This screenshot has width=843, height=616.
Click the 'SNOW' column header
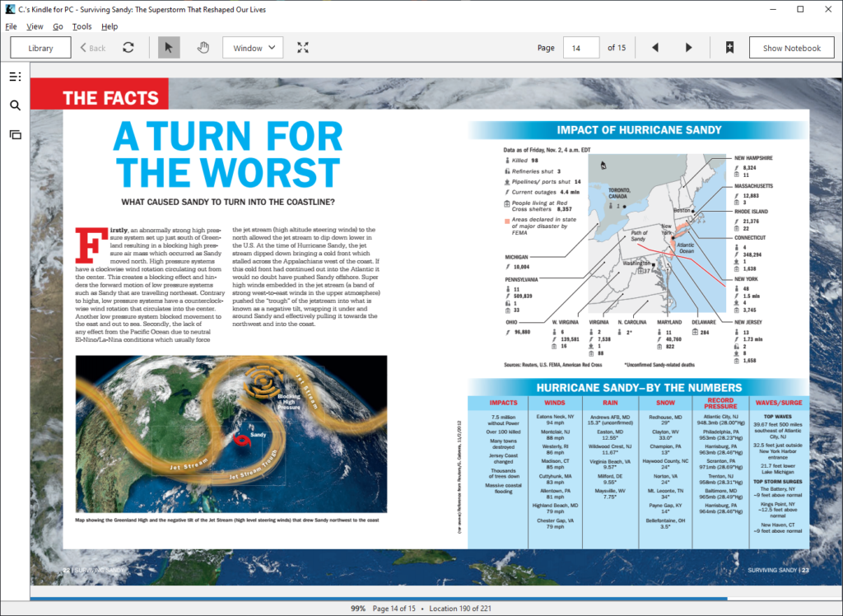(665, 403)
